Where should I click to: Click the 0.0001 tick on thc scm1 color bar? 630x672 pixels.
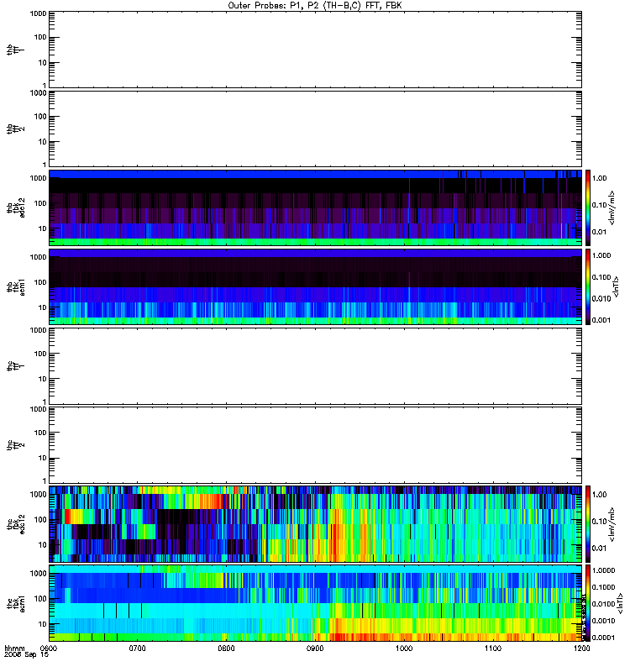click(603, 638)
